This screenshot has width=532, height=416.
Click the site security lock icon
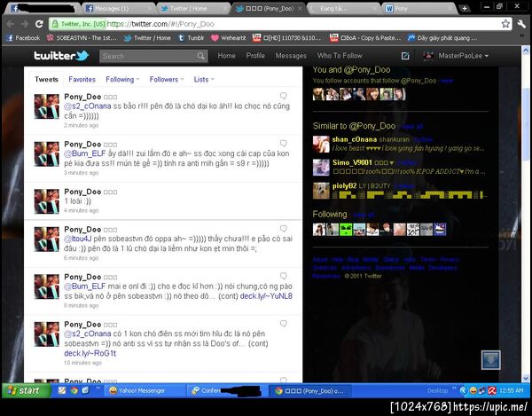click(x=55, y=24)
